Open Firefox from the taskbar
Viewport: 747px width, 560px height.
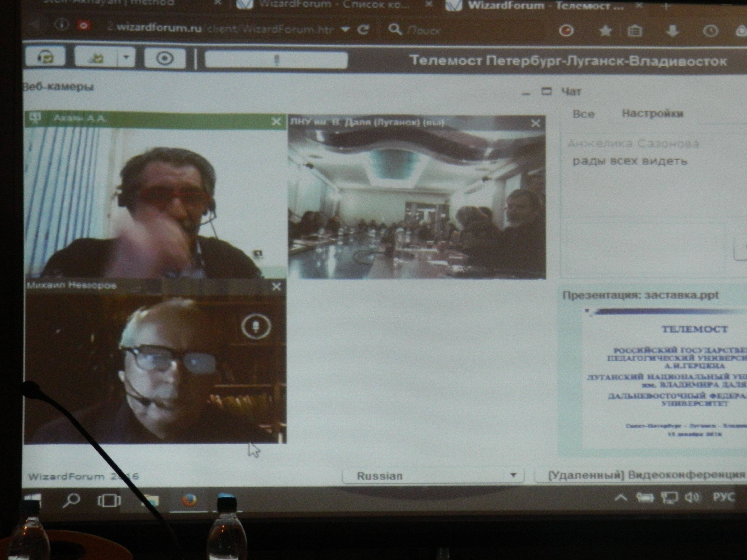189,500
